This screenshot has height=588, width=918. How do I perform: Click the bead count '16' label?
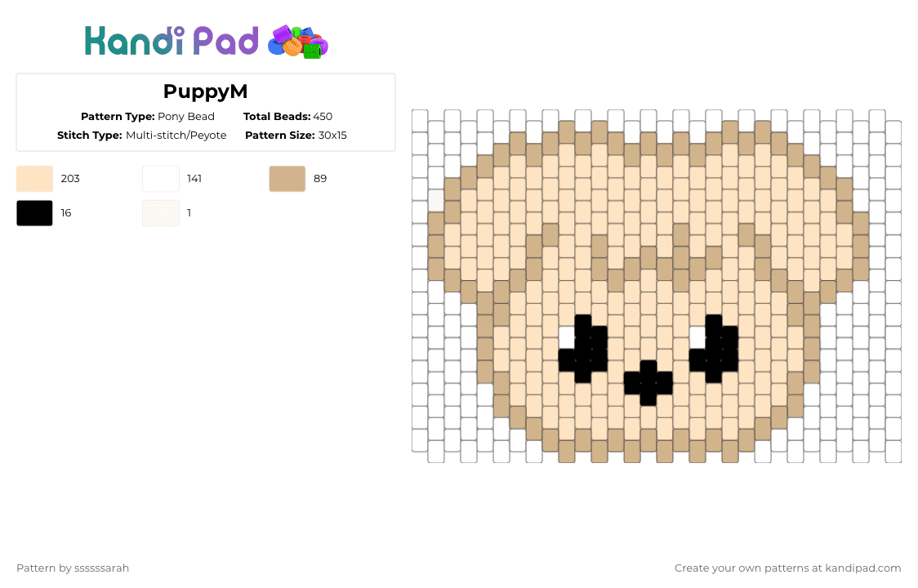[66, 213]
